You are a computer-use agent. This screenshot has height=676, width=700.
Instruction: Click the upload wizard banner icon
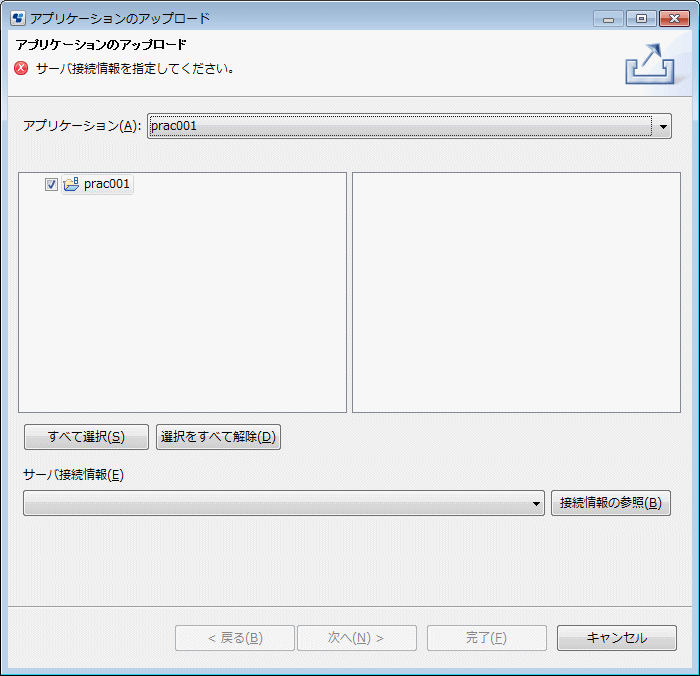pos(650,63)
